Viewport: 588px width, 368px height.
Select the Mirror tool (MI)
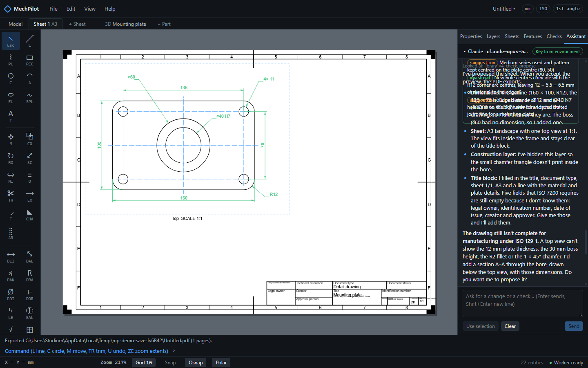pyautogui.click(x=11, y=177)
